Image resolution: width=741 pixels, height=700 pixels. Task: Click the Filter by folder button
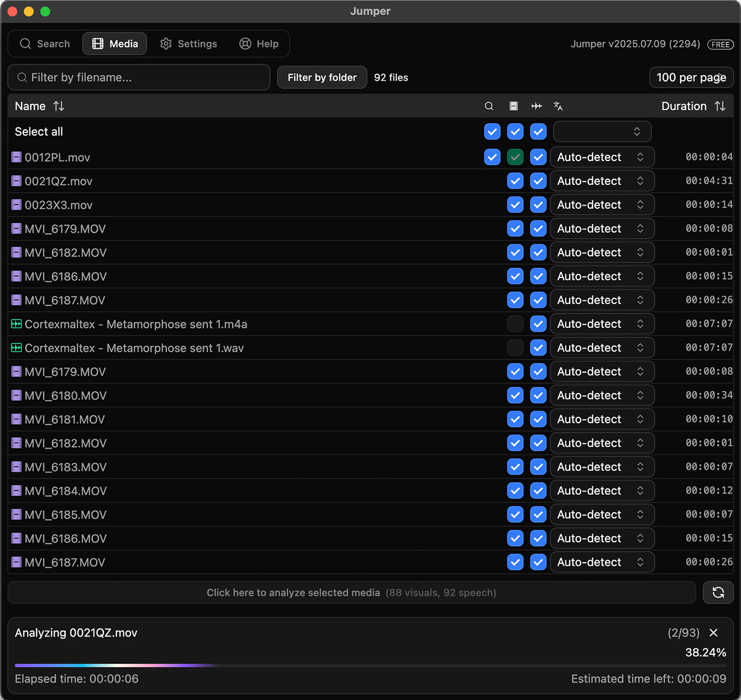click(x=322, y=78)
